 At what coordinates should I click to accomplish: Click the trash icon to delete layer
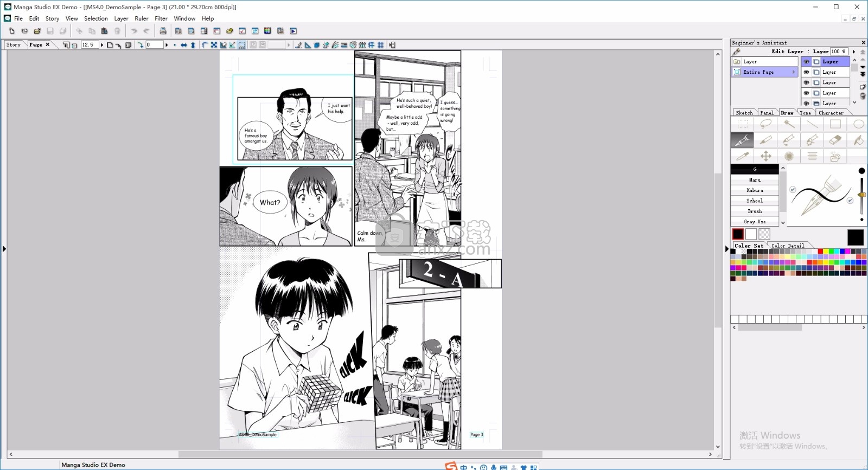click(x=863, y=96)
